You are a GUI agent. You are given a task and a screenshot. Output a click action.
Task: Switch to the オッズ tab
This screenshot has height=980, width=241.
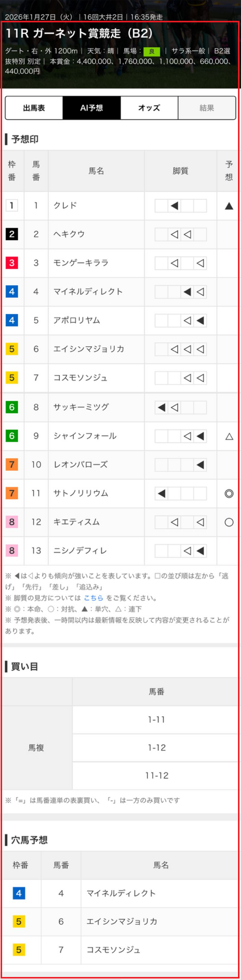pyautogui.click(x=149, y=108)
